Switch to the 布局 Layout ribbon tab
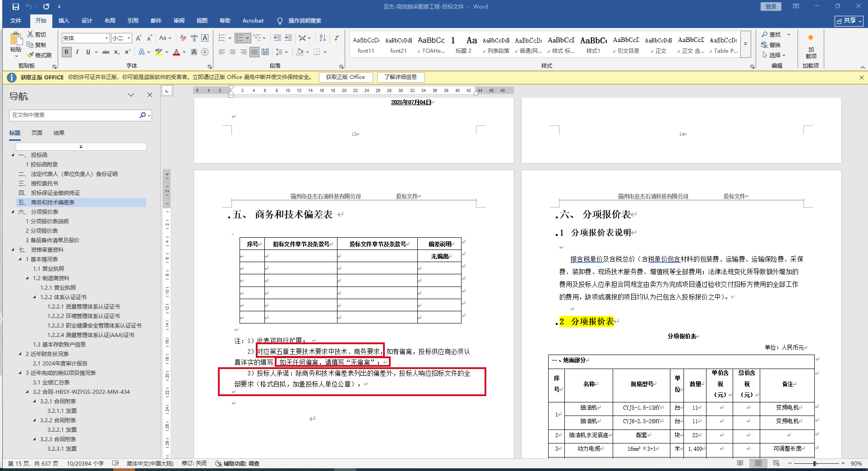 pos(110,21)
